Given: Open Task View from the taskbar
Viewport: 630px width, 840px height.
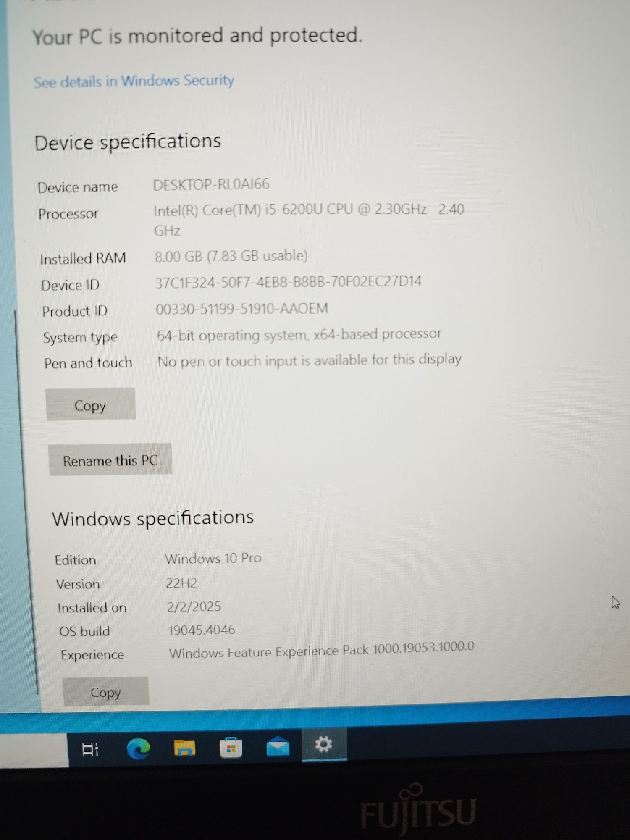Looking at the screenshot, I should [90, 749].
